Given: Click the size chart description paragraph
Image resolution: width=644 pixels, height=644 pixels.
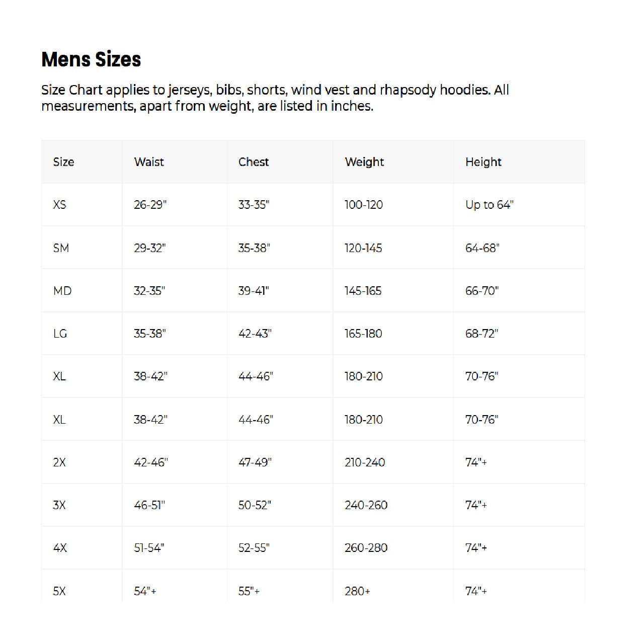Looking at the screenshot, I should (x=275, y=98).
